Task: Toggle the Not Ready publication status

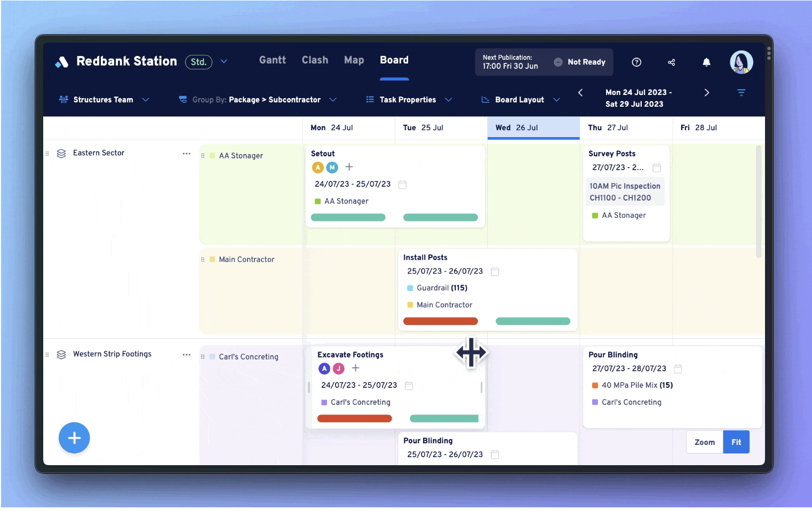Action: [x=579, y=62]
